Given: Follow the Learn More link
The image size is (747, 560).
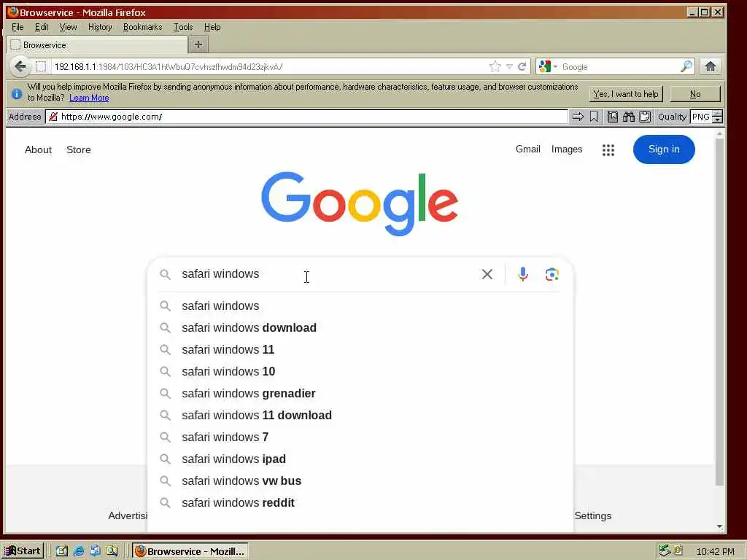Looking at the screenshot, I should pos(89,98).
